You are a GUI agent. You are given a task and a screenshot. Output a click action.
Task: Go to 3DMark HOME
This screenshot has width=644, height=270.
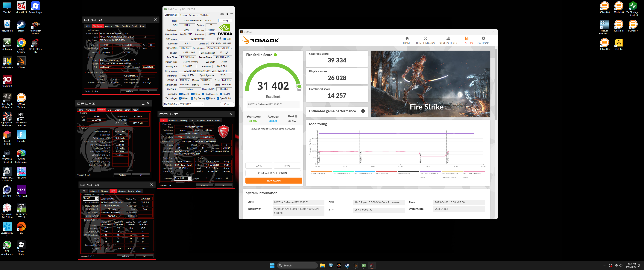[x=407, y=40]
